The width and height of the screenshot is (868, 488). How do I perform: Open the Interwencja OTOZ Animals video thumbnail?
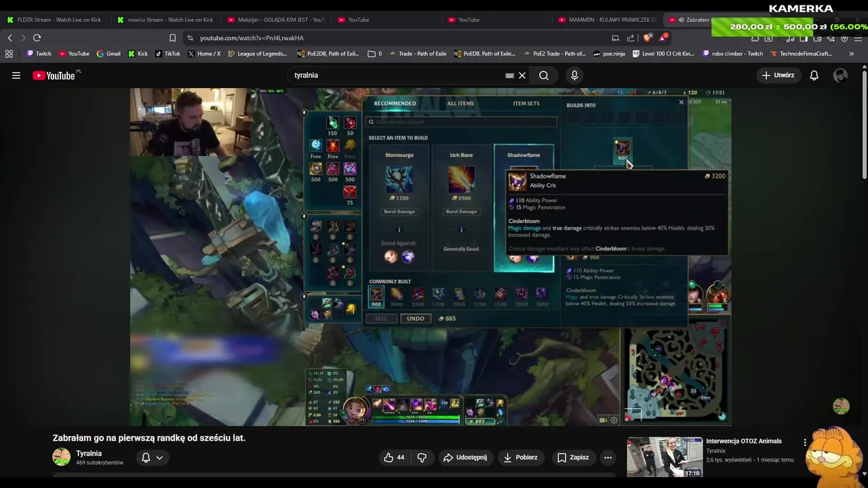[665, 457]
